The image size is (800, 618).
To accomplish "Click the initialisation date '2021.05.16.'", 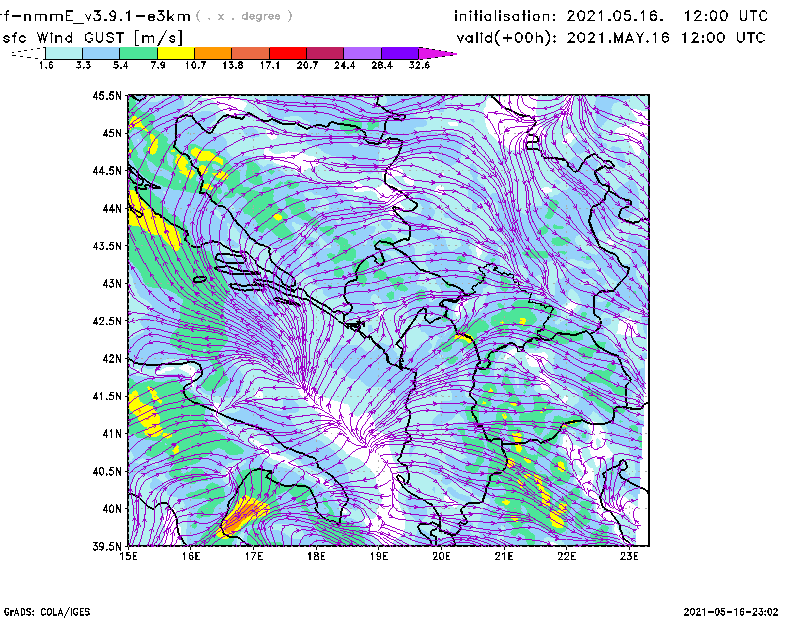I will (x=615, y=16).
